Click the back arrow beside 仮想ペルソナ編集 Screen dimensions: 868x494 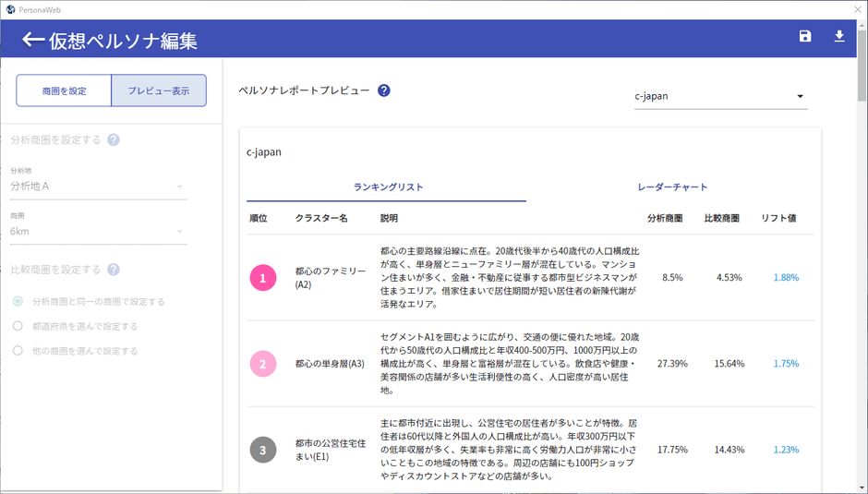tap(33, 40)
